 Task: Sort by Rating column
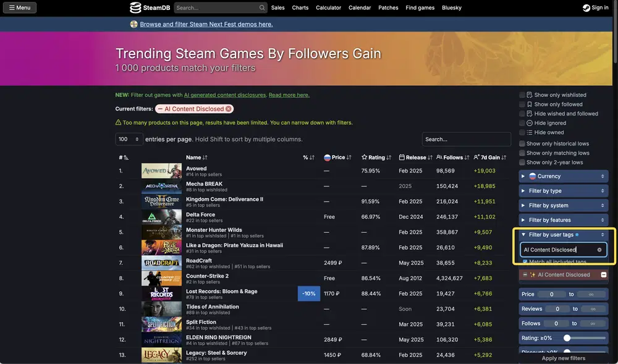click(x=376, y=158)
